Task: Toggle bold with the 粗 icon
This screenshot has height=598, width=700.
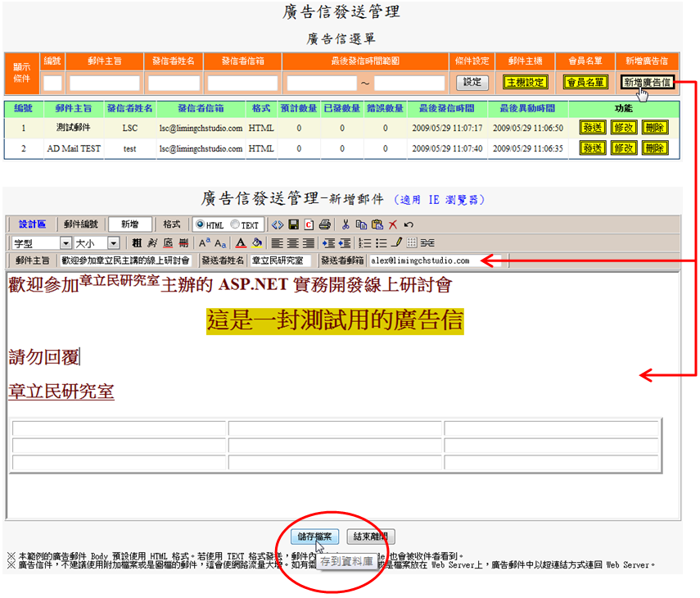Action: click(x=137, y=243)
